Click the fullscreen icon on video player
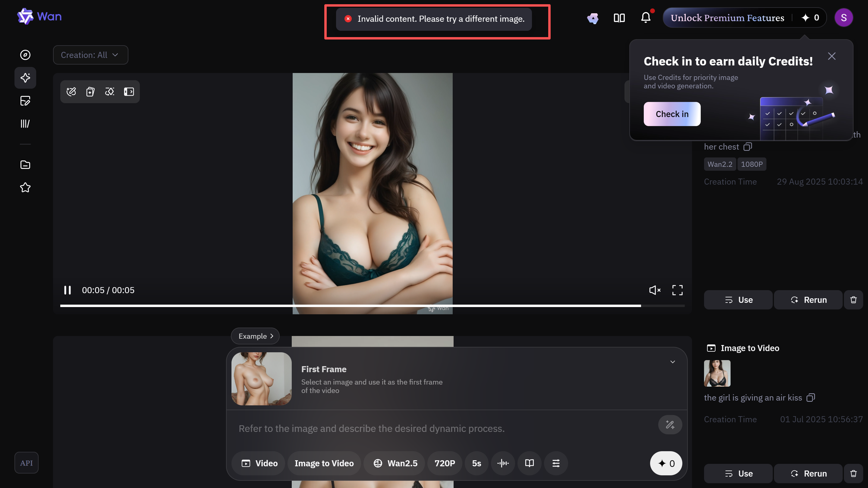 pos(677,290)
